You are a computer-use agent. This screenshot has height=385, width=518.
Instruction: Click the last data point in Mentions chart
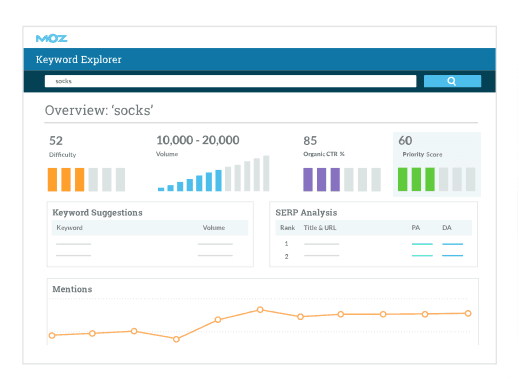coord(468,313)
